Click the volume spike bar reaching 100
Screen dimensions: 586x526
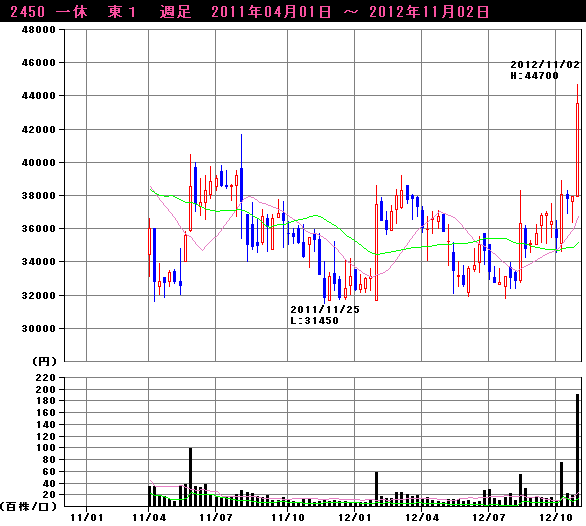coord(191,477)
